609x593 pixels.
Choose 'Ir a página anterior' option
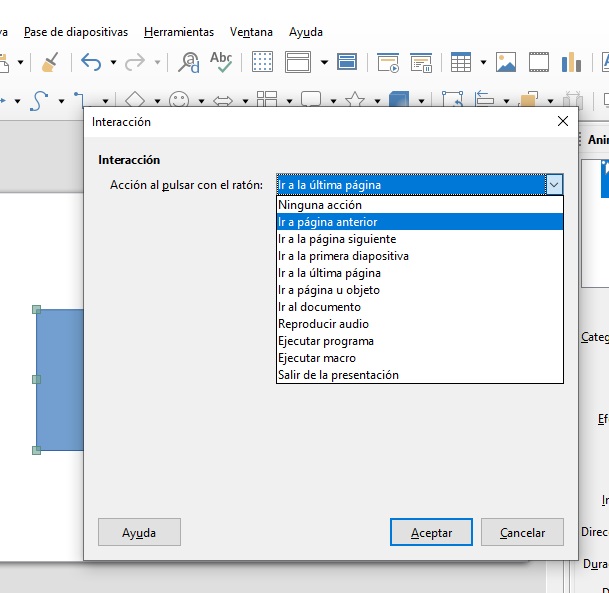click(419, 222)
